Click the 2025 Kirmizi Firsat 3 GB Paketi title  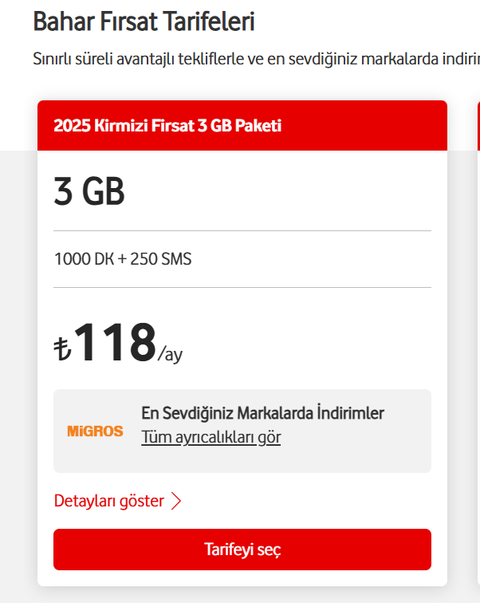pyautogui.click(x=167, y=125)
